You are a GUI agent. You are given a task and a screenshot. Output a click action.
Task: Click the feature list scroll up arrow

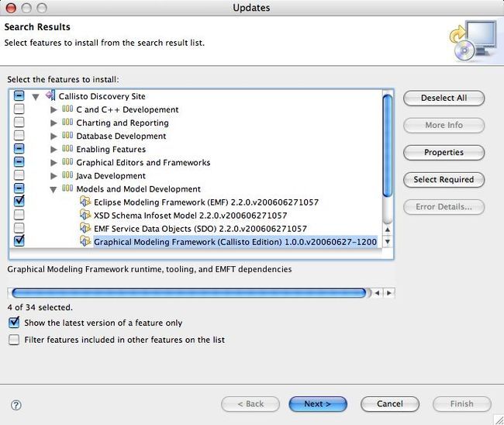(388, 230)
